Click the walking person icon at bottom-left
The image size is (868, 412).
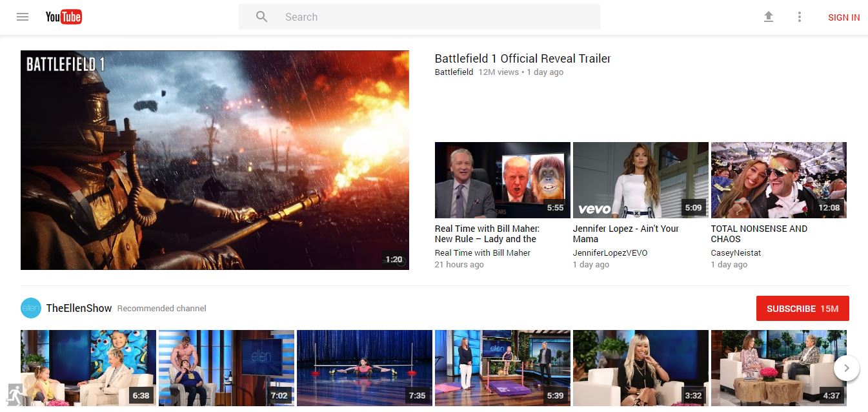[x=15, y=393]
